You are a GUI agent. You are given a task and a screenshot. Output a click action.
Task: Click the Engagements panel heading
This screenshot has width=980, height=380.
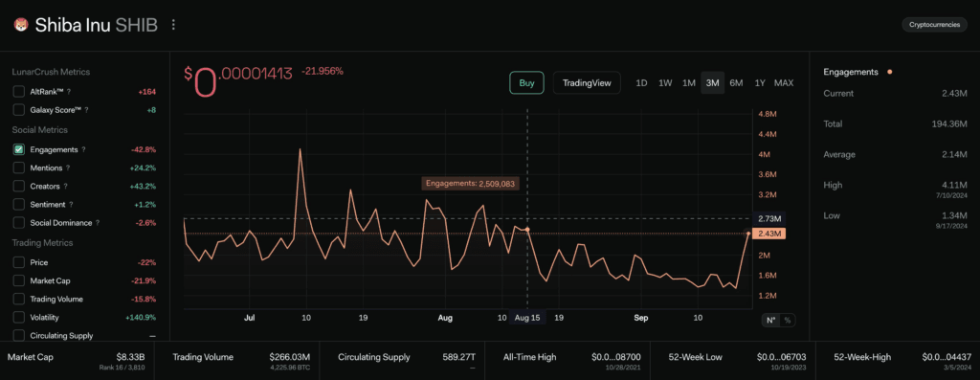pos(851,72)
